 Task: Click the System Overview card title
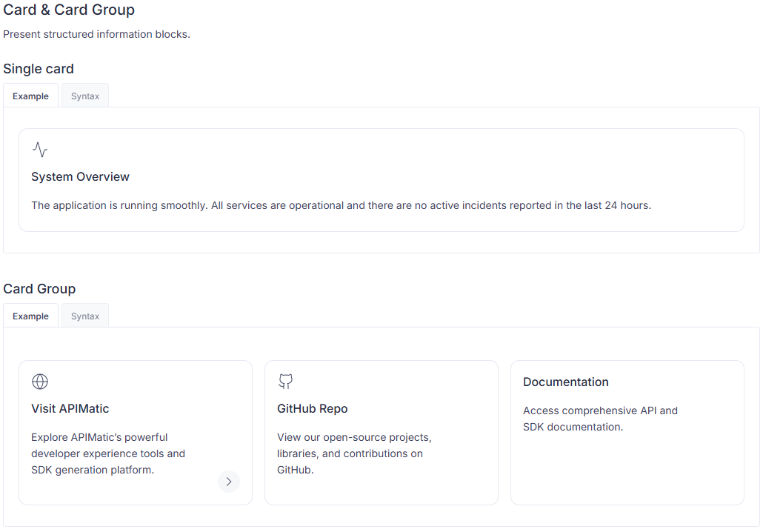pos(80,177)
